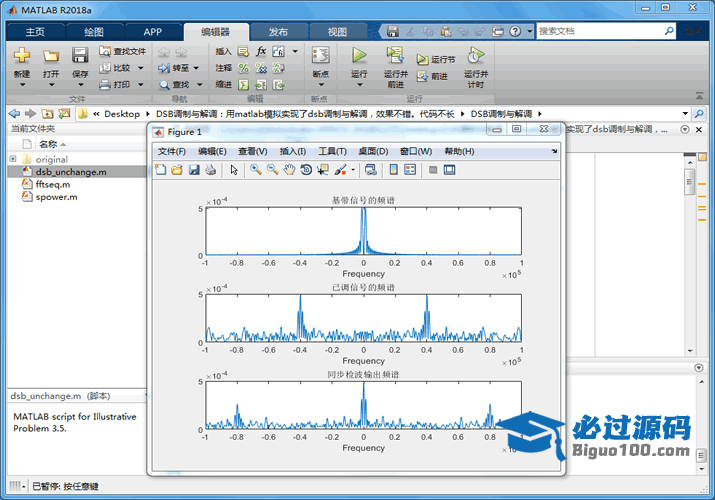Click the Compare (比较) button
715x500 pixels.
pos(116,68)
